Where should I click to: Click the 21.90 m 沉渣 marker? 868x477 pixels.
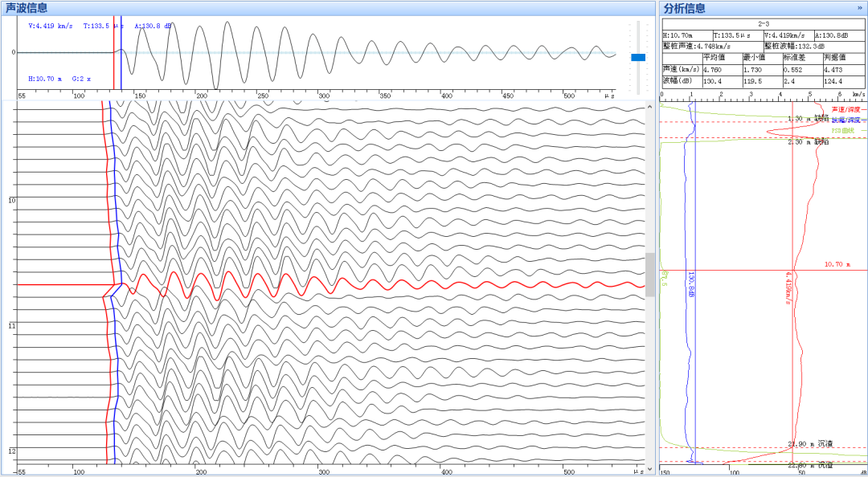point(810,443)
